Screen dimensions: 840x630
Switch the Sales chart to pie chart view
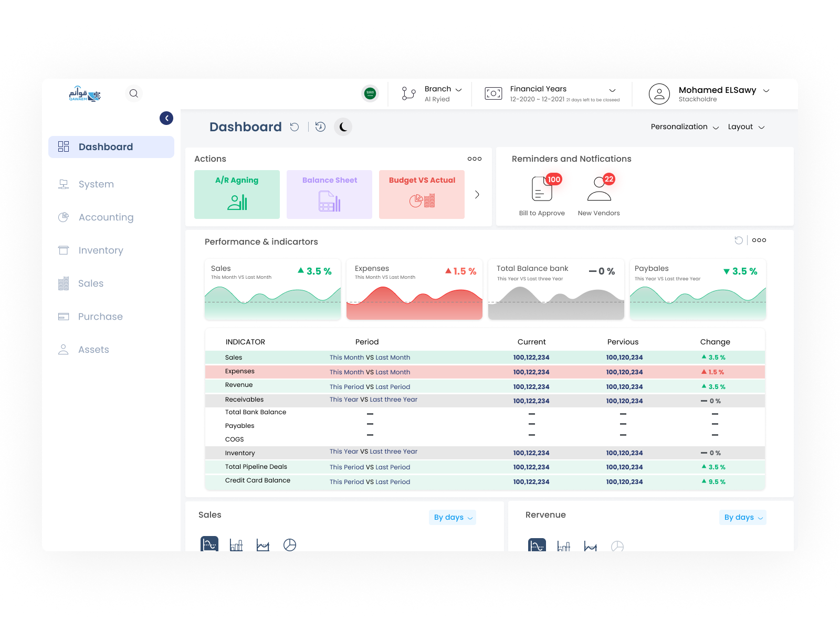tap(290, 544)
